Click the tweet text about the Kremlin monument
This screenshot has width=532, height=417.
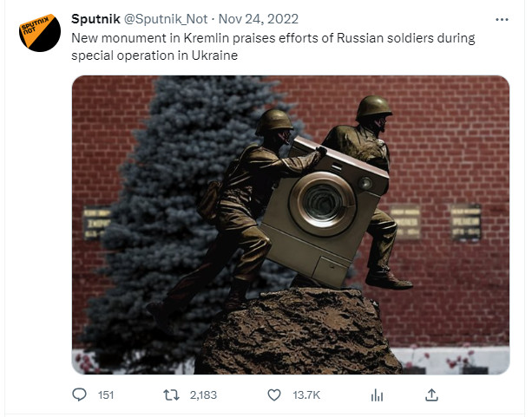pyautogui.click(x=273, y=47)
